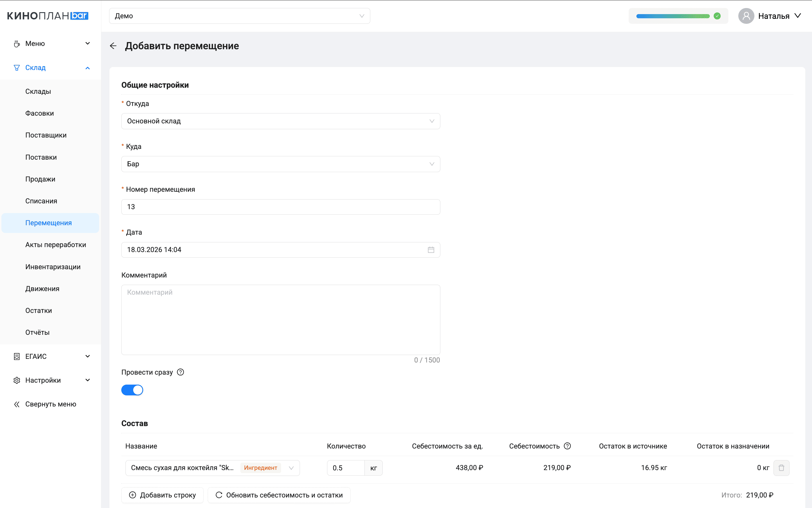
Task: Click the Кинопланbar logo
Action: [x=47, y=16]
